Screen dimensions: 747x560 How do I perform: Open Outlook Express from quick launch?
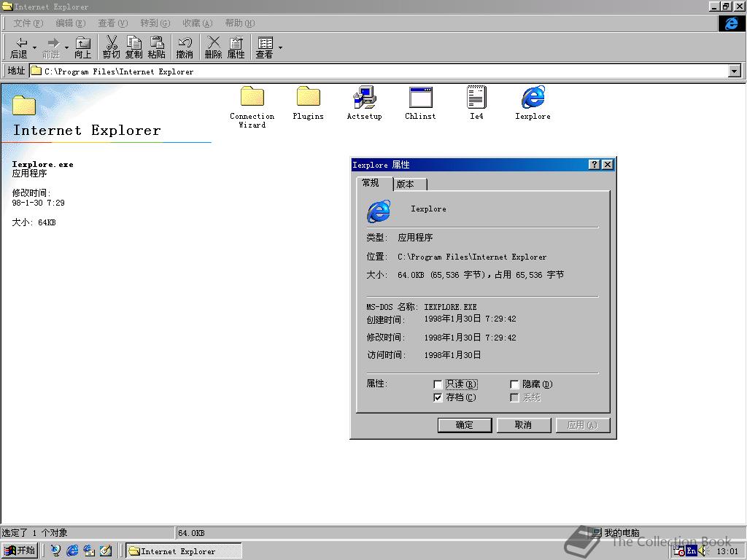(89, 551)
